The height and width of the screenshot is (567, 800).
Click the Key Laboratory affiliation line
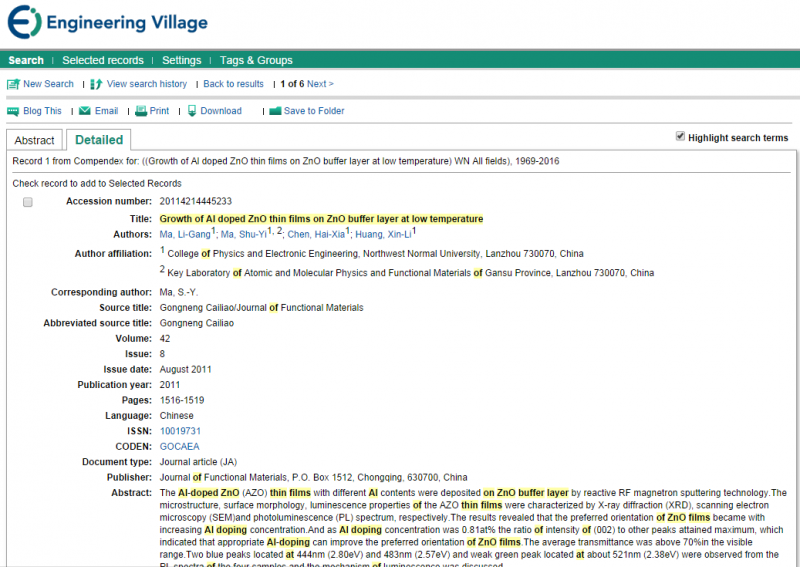click(411, 273)
